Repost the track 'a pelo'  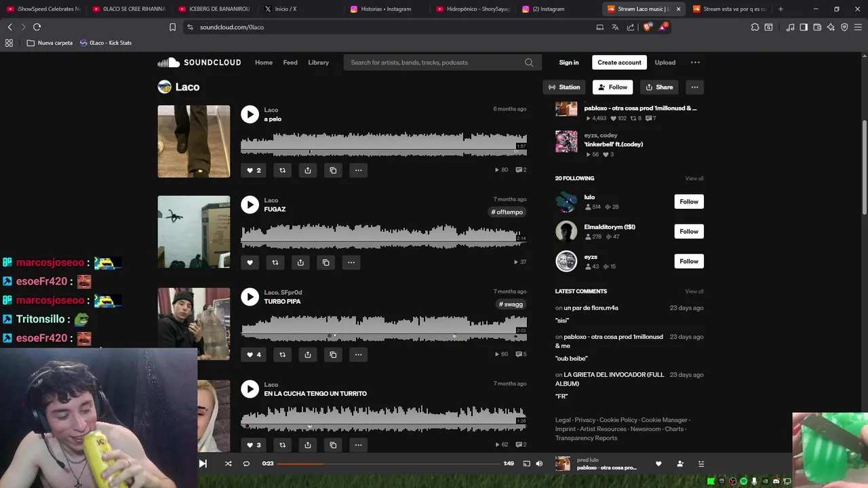point(282,170)
